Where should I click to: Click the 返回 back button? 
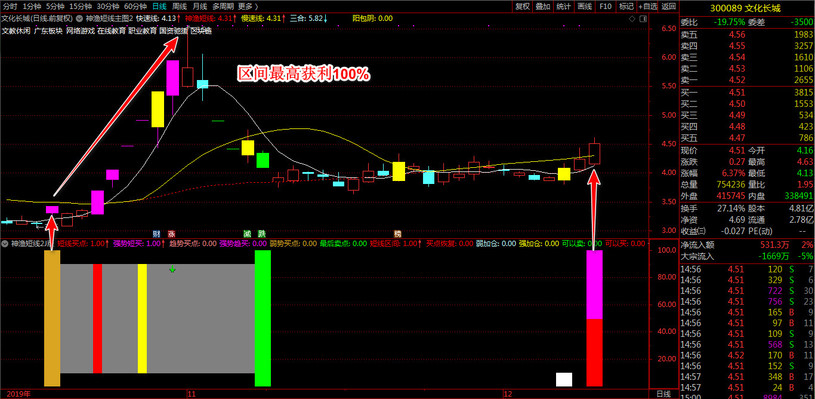pos(668,6)
